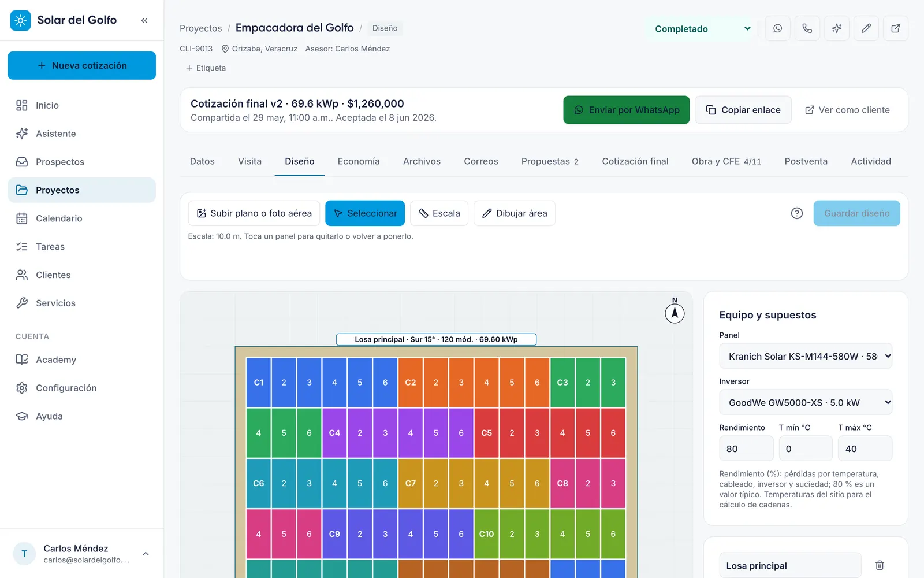Open the Panel model dropdown
Screen dimensions: 924x578
click(806, 356)
